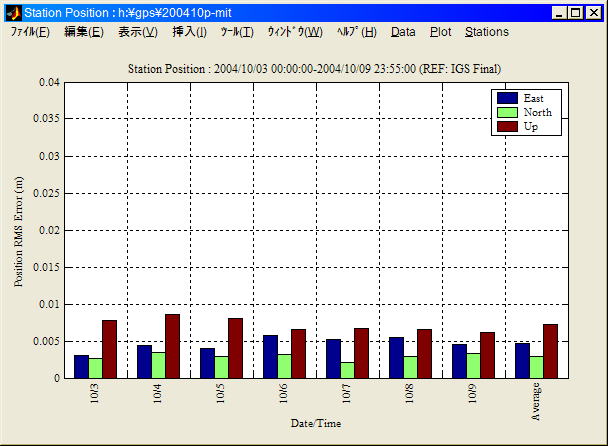
Task: Select the blue East bar for 10/6
Action: (270, 357)
